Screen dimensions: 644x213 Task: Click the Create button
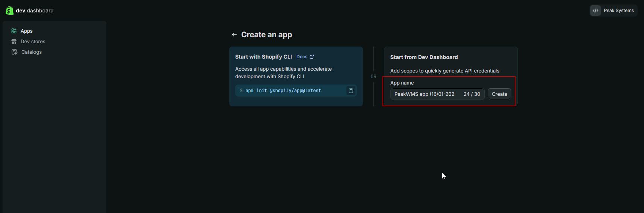(x=499, y=94)
